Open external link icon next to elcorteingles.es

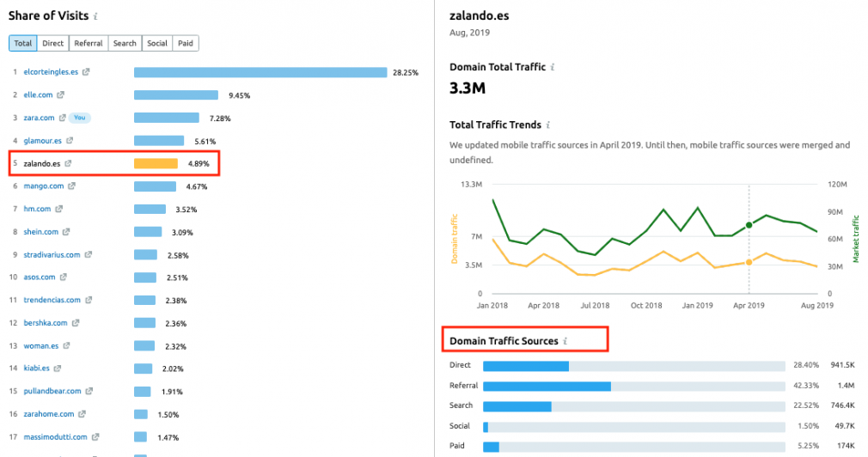click(x=86, y=72)
